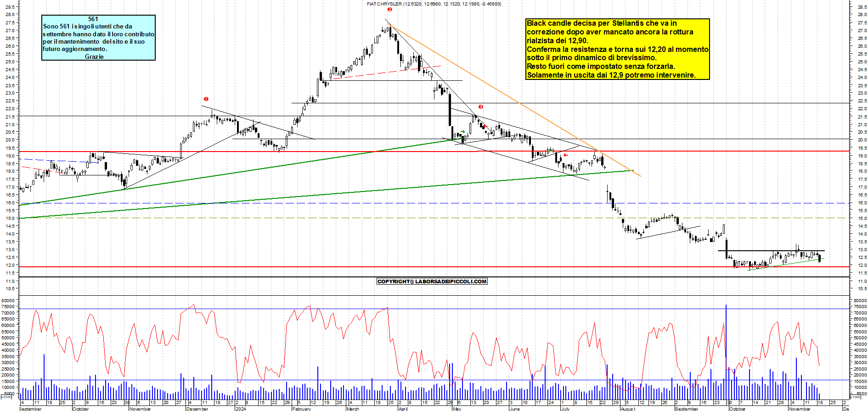Click the black resistance line at 12.9
This screenshot has height=411, width=868.
771,251
